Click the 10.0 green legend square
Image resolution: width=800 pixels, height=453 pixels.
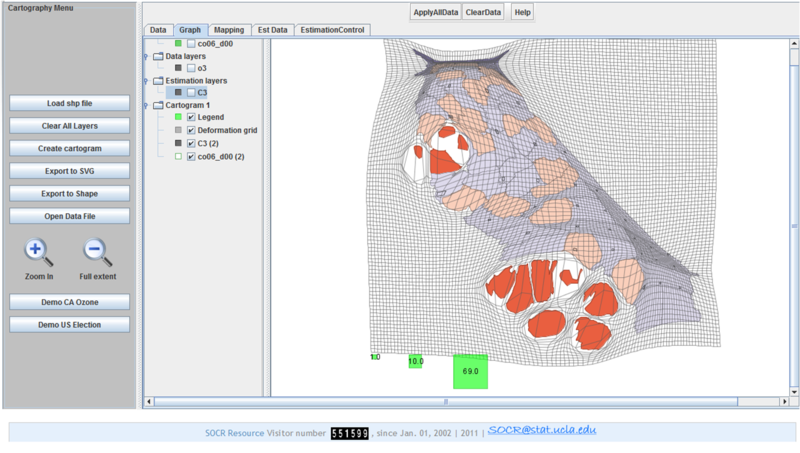point(415,361)
